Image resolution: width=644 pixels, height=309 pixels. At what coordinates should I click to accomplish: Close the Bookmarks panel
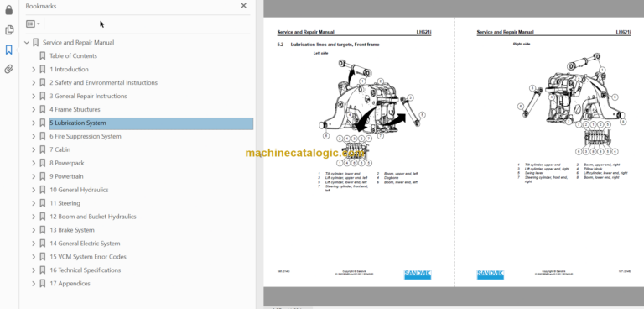243,6
